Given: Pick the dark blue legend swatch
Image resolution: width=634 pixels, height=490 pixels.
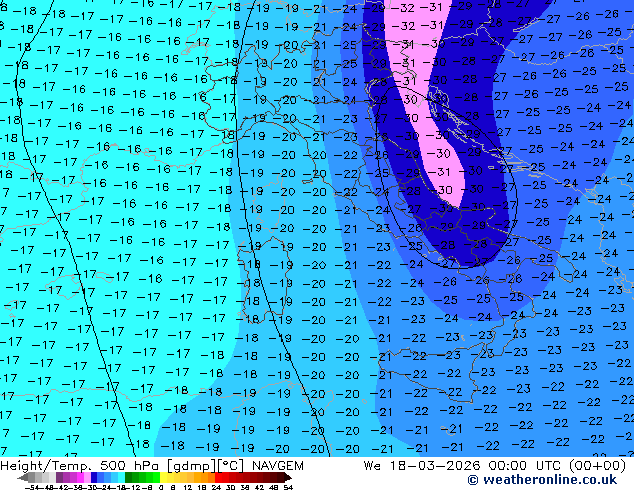Looking at the screenshot, I should (x=94, y=477).
